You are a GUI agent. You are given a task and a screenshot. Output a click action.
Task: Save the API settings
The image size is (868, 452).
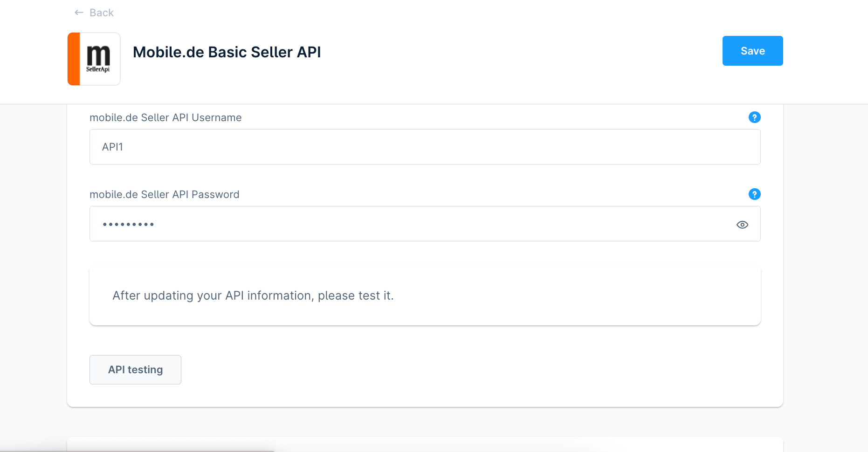tap(752, 51)
